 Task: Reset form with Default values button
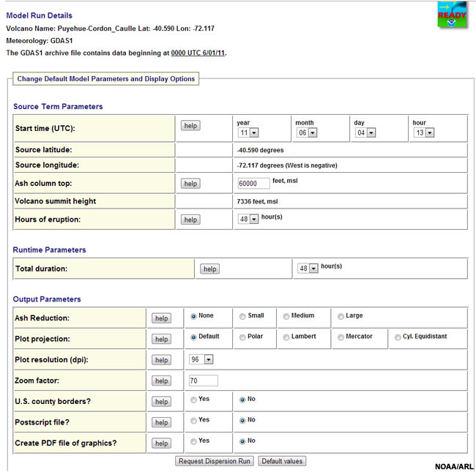(282, 461)
